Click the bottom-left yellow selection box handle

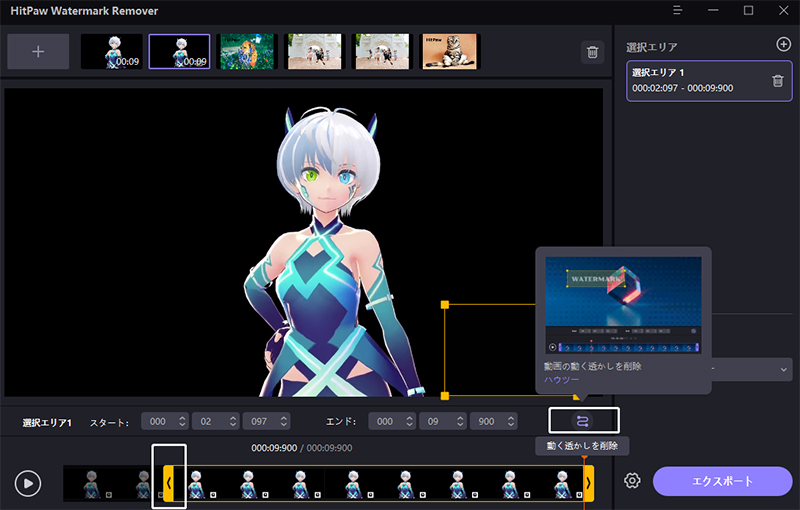pos(445,396)
